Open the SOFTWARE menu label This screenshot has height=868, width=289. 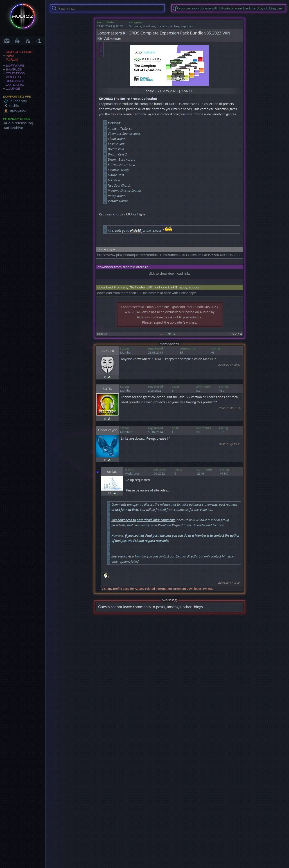tap(15, 66)
